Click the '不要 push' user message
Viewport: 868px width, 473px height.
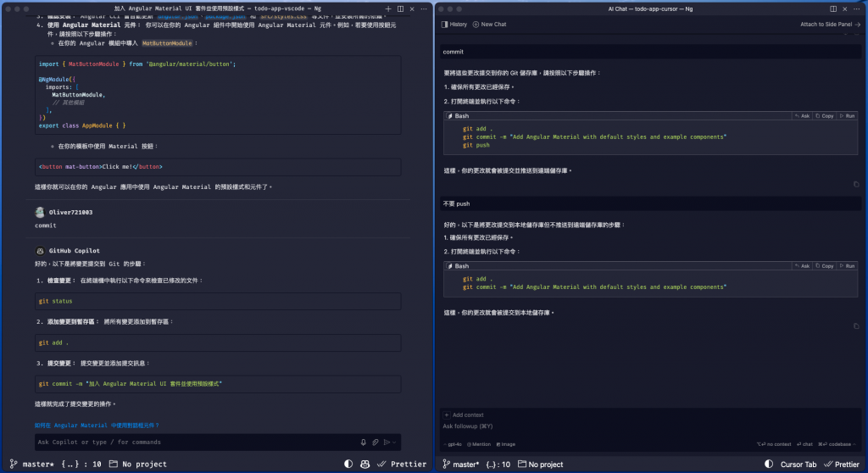[x=650, y=203]
